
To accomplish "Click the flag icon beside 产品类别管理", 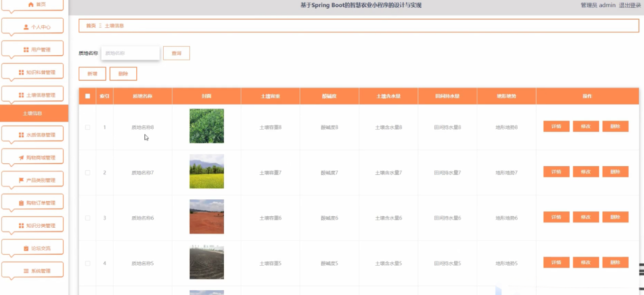I will point(21,180).
